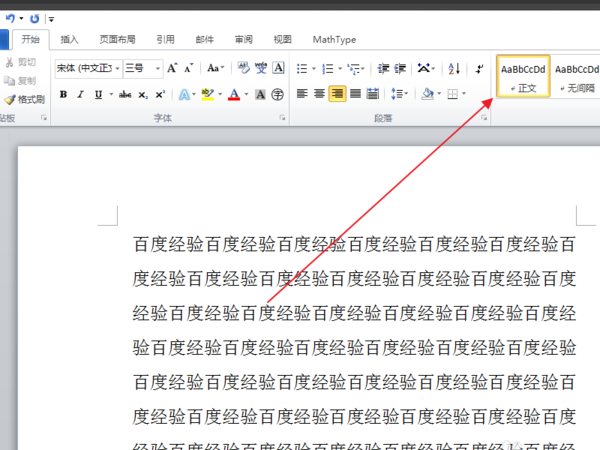Click the Phonetic Guide 变 icon
The image size is (600, 450).
tap(261, 68)
